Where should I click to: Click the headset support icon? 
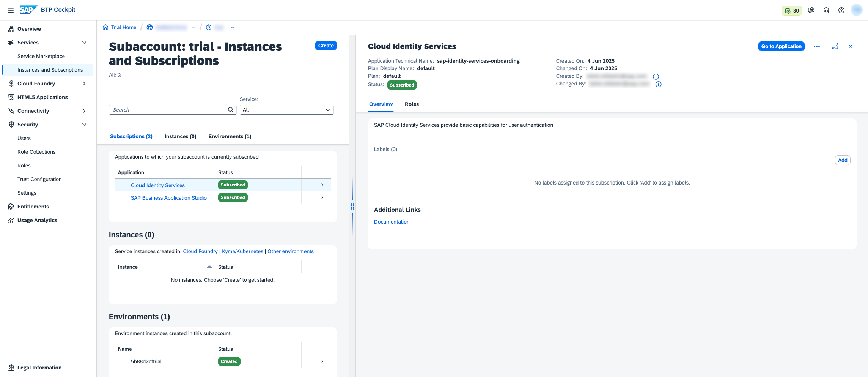(x=826, y=11)
